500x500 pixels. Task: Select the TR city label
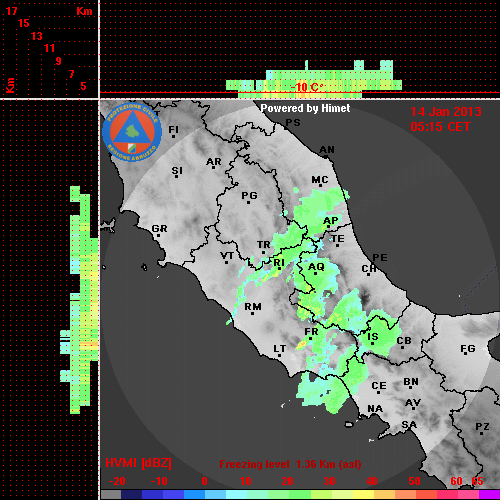pos(264,245)
